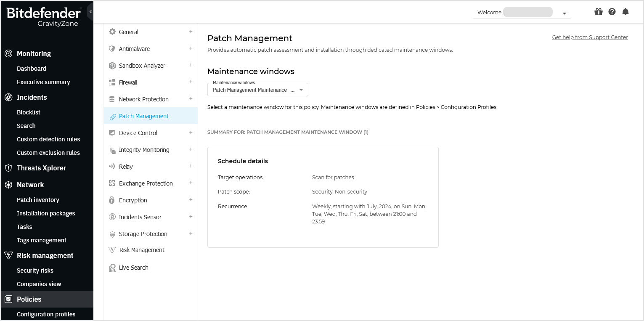Open the gift box what's new icon

599,12
